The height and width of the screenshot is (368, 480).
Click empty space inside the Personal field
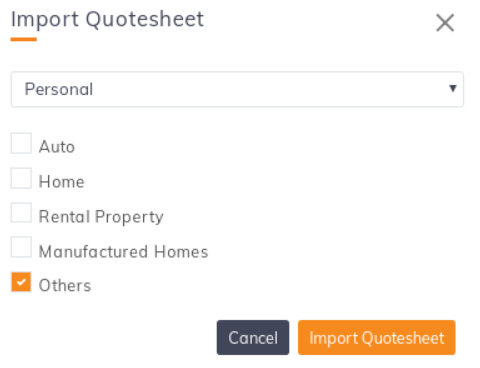click(x=267, y=89)
